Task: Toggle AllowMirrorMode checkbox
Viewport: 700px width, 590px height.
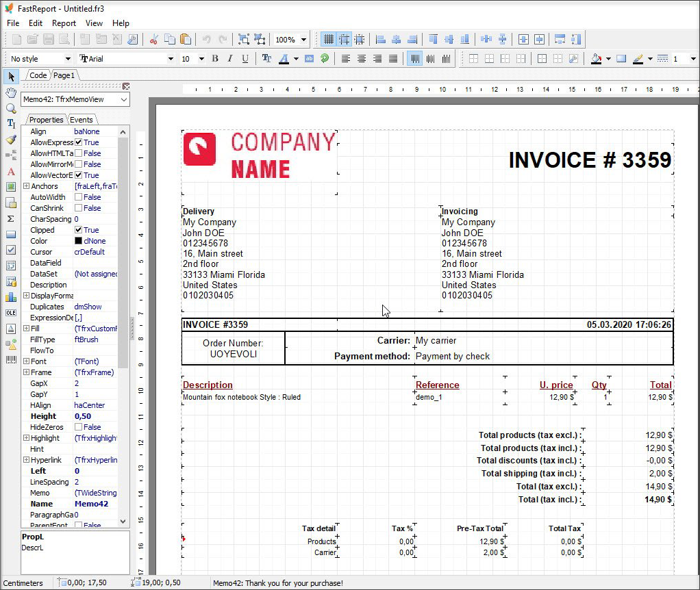Action: coord(79,164)
